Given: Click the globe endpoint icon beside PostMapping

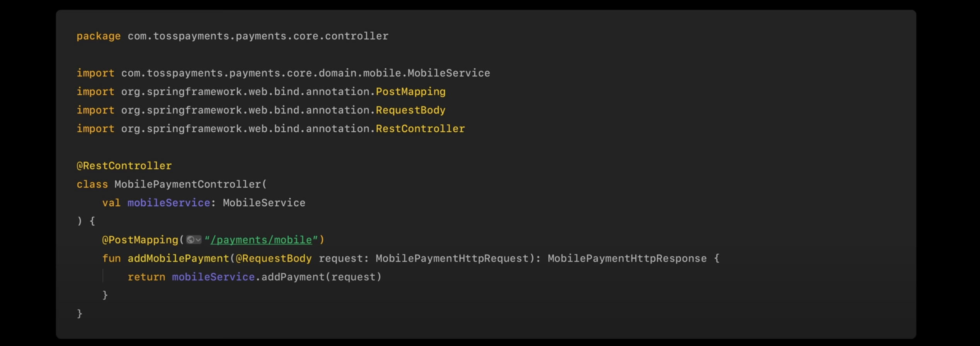Looking at the screenshot, I should tap(190, 240).
